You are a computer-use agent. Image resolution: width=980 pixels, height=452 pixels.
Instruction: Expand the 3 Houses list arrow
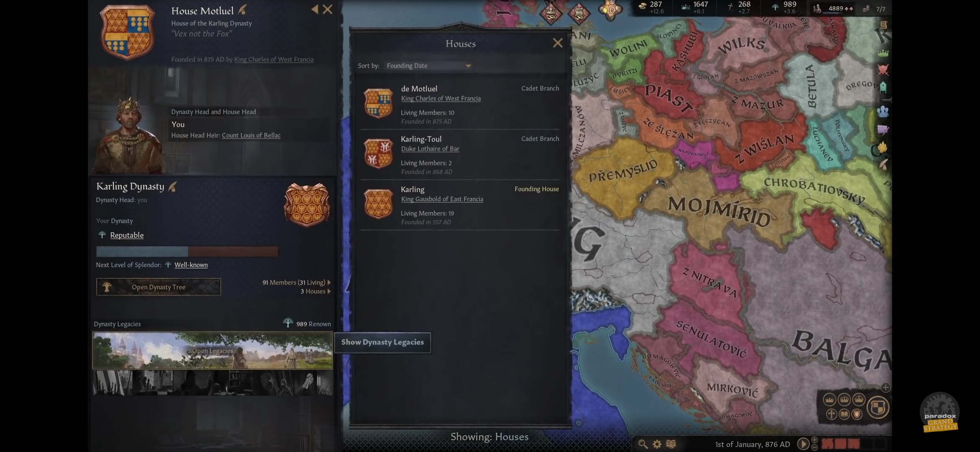(329, 291)
